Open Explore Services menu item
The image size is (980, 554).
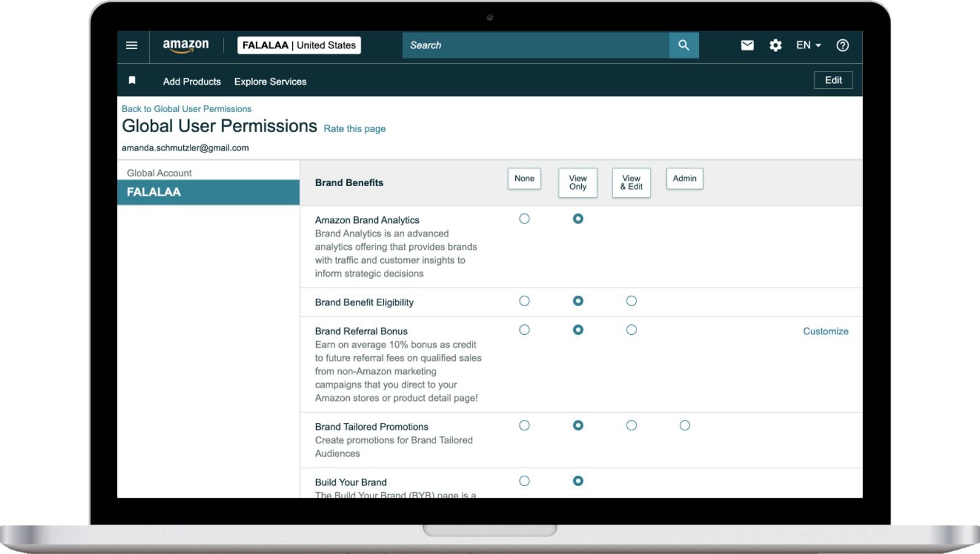point(270,81)
